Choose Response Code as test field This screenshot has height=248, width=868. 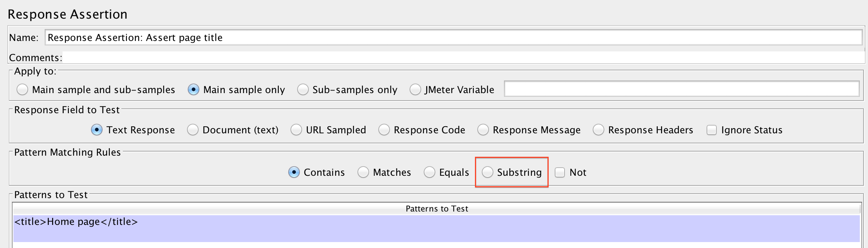point(384,130)
